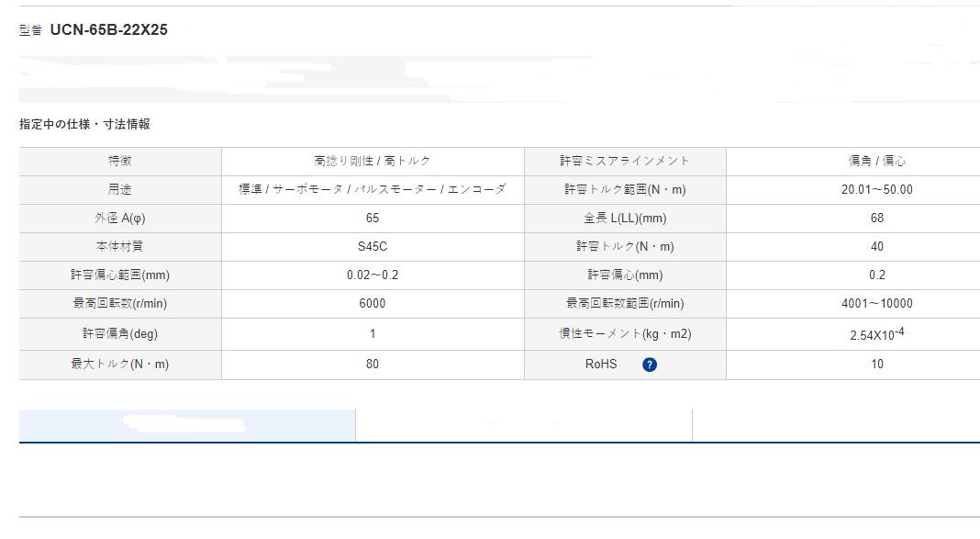This screenshot has height=539, width=980.
Task: Click the 許容偏心範囲 value 0.02~0.2
Action: point(372,275)
